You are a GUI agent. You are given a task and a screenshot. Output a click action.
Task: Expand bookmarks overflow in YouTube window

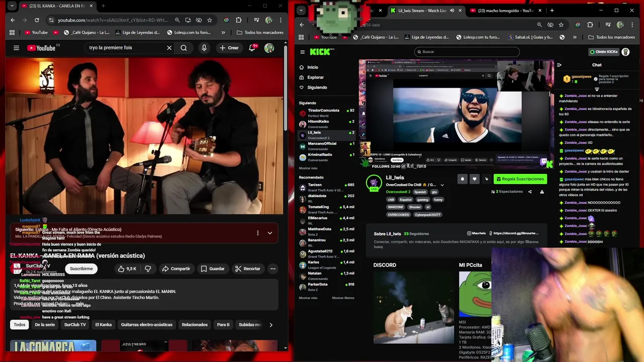click(223, 32)
